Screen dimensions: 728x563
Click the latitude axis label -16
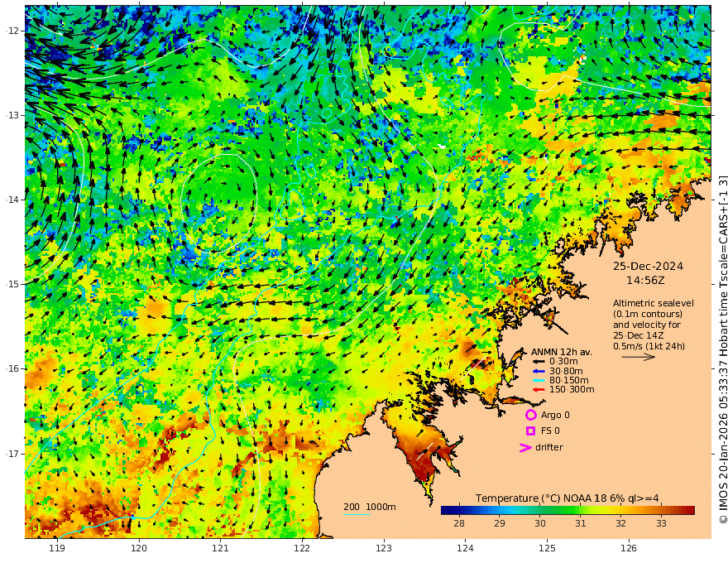[12, 368]
